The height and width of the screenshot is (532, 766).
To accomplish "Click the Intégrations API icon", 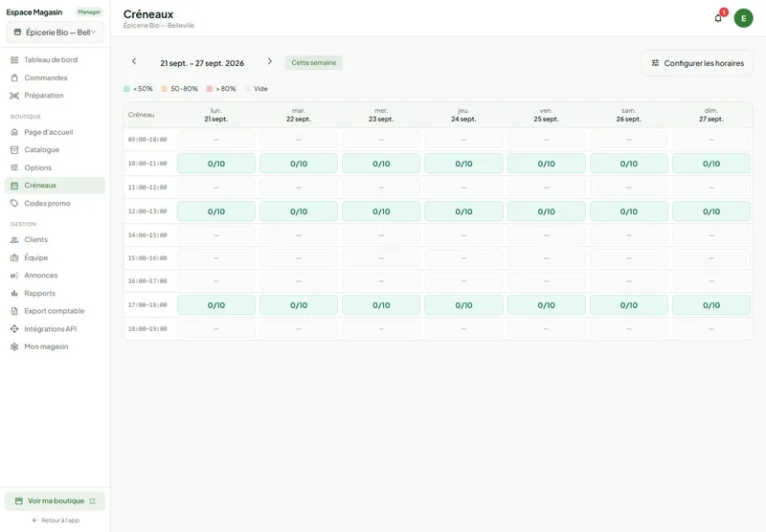I will [x=14, y=329].
